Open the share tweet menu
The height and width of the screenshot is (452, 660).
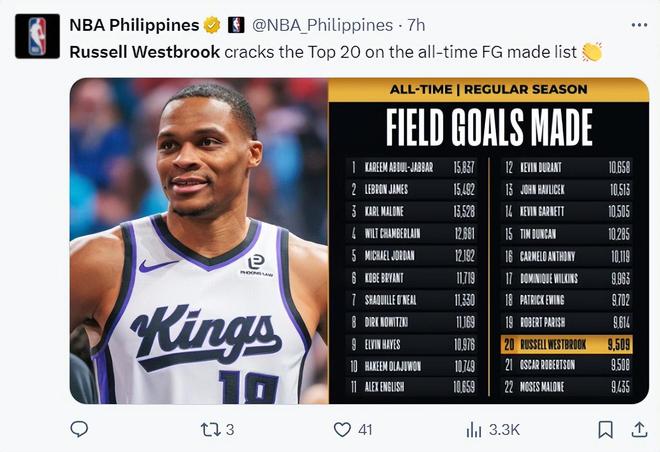(638, 429)
